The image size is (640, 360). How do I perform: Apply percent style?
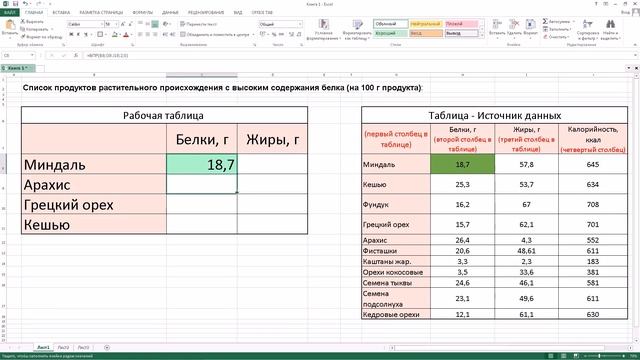[x=274, y=35]
